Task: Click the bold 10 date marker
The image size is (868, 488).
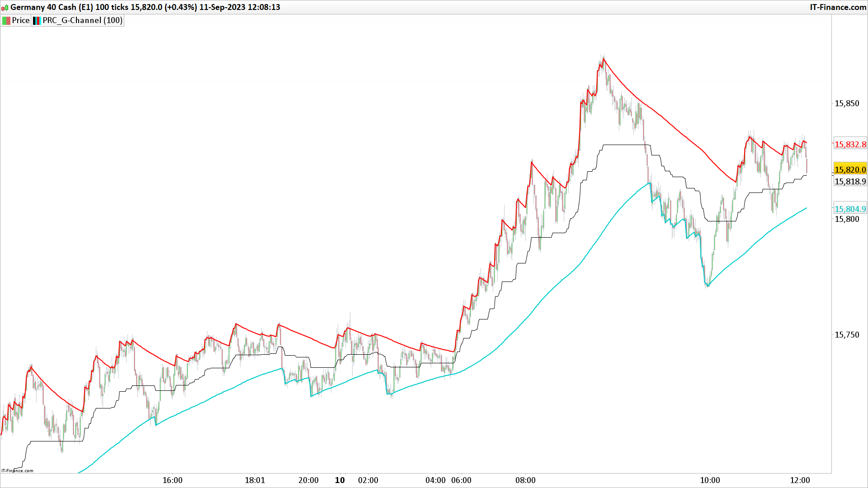Action: pyautogui.click(x=340, y=480)
